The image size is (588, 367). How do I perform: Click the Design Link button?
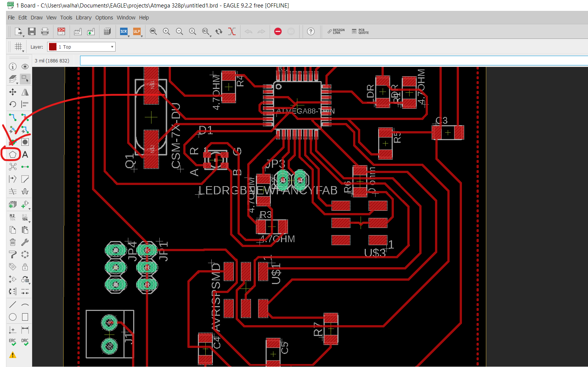pyautogui.click(x=336, y=31)
